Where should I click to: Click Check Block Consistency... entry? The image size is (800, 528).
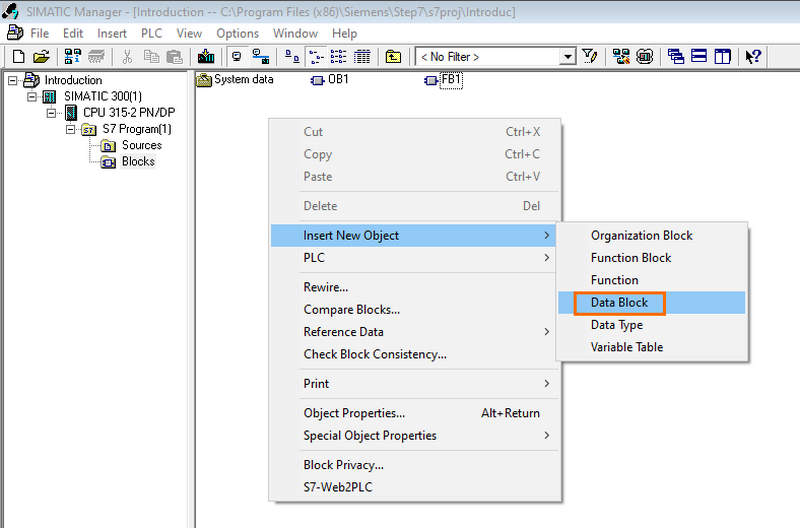(413, 354)
